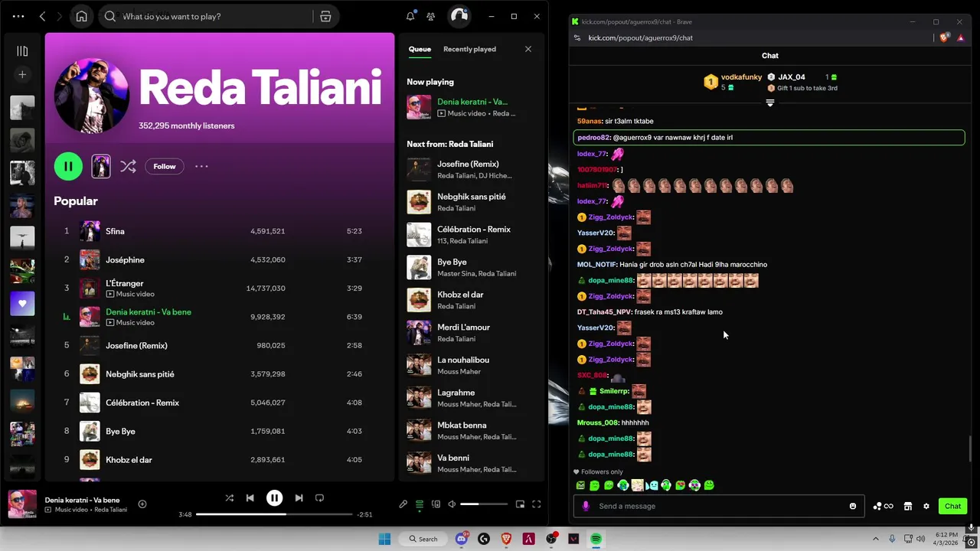Collapse the gifter leaderboard in Kick chat
The image size is (980, 551).
coord(770,103)
